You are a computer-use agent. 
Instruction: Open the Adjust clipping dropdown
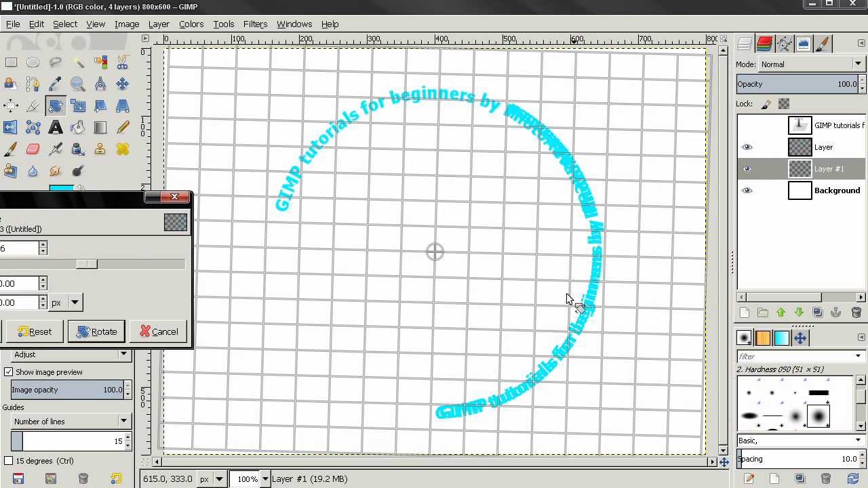coord(71,354)
